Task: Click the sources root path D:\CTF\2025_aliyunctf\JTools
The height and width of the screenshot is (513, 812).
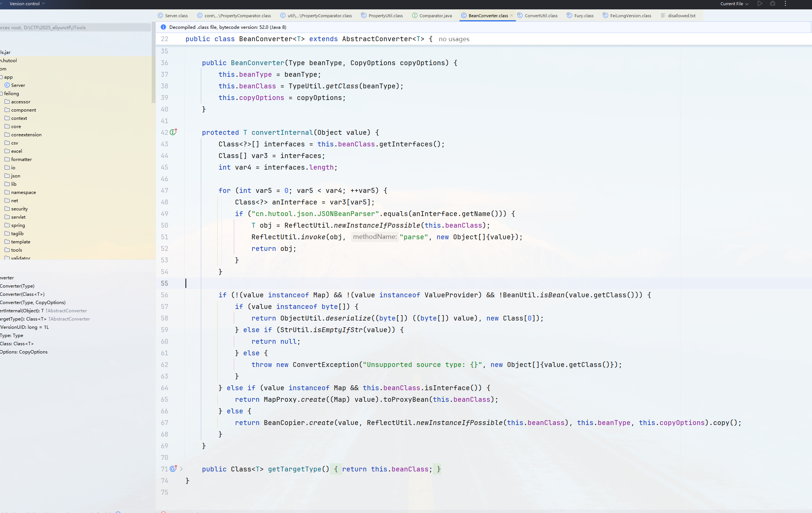Action: click(55, 27)
